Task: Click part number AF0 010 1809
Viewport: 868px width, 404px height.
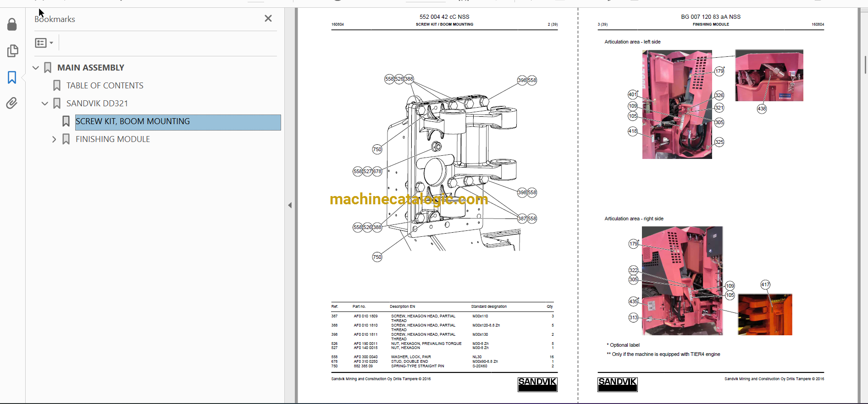Action: 365,316
